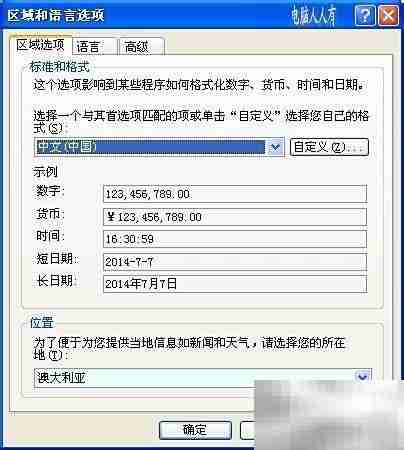Expand the 澳大利亚 location dropdown arrow
Image resolution: width=404 pixels, height=450 pixels.
point(363,377)
